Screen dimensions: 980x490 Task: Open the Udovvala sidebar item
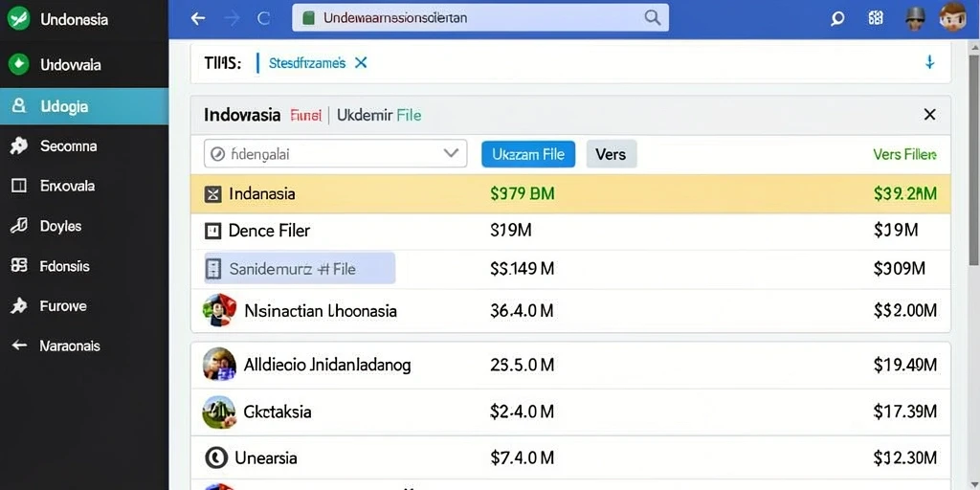pos(84,64)
